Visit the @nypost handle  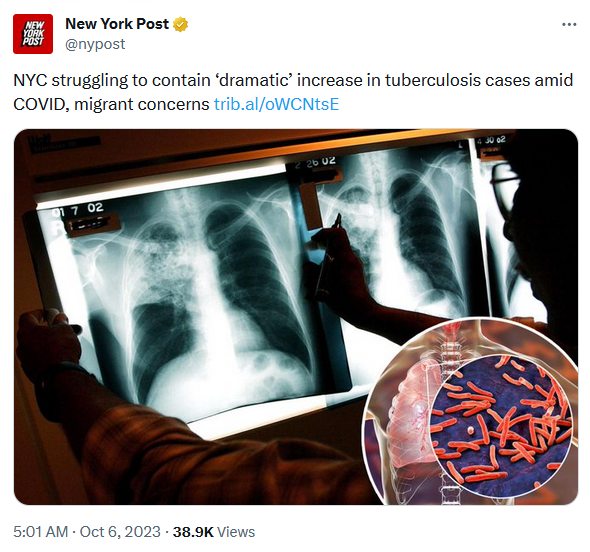click(95, 44)
